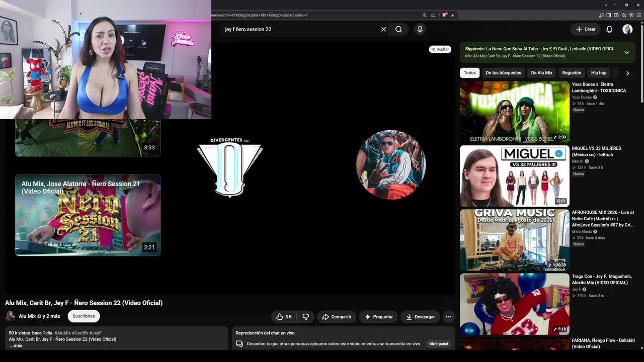Click the Compartir share button
This screenshot has height=362, width=644.
pyautogui.click(x=337, y=317)
